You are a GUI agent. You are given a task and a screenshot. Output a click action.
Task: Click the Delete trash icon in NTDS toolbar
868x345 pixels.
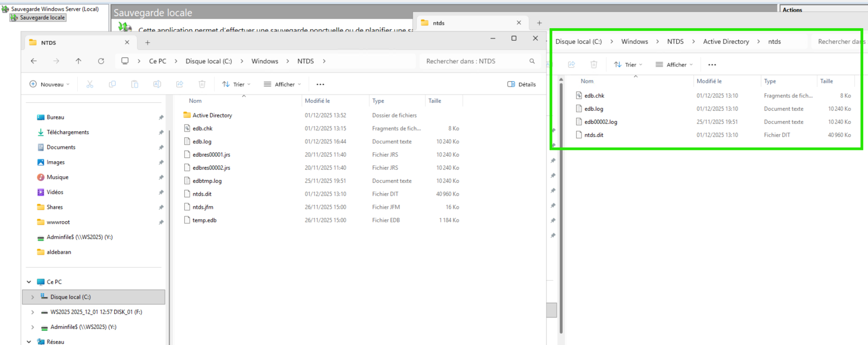tap(202, 84)
